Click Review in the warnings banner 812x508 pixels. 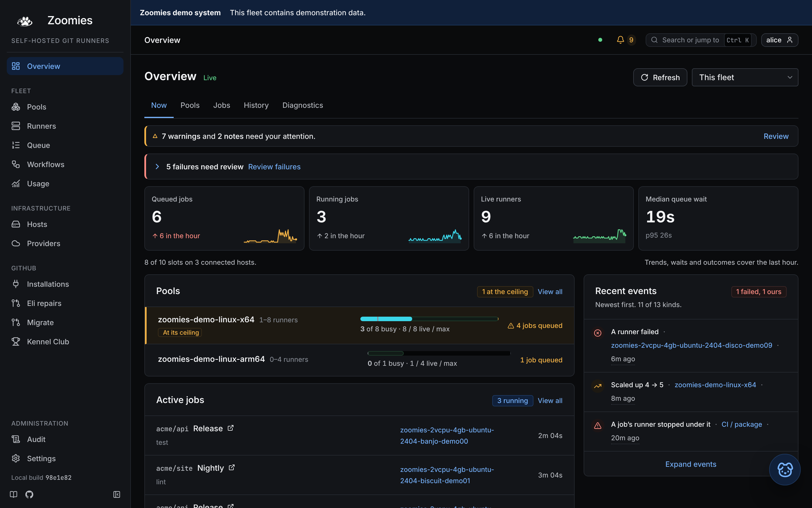pyautogui.click(x=776, y=136)
